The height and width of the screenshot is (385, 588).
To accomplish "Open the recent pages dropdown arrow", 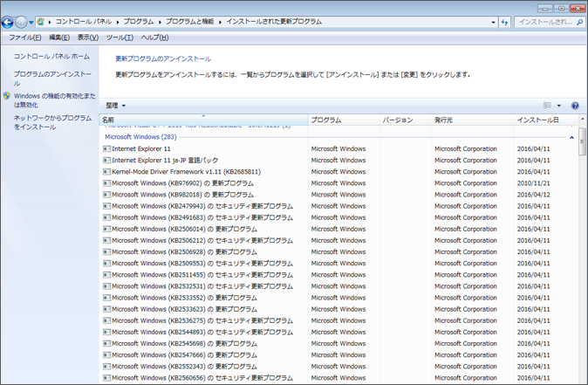I will (31, 23).
